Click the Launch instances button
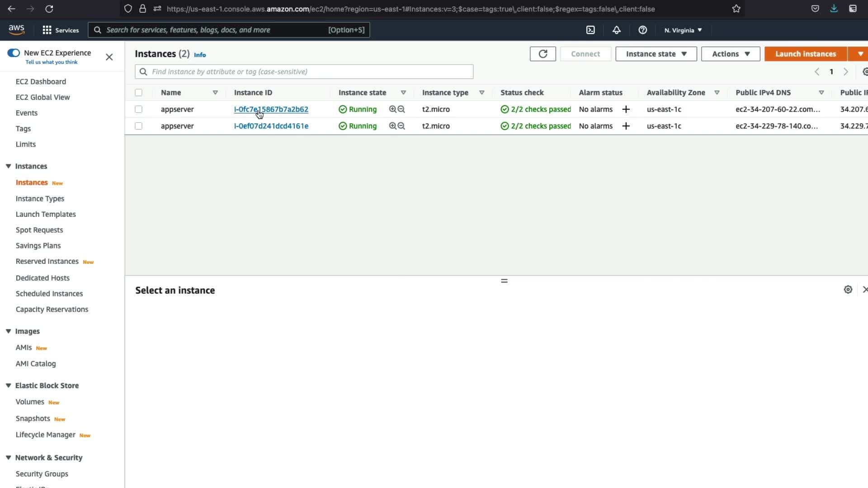 click(x=805, y=54)
